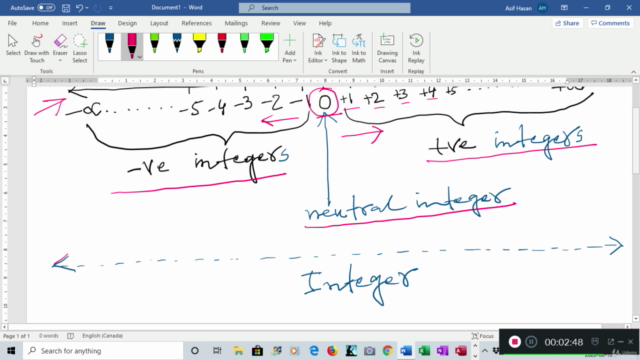The width and height of the screenshot is (640, 360).
Task: Show hidden system tray icons
Action: point(484,351)
